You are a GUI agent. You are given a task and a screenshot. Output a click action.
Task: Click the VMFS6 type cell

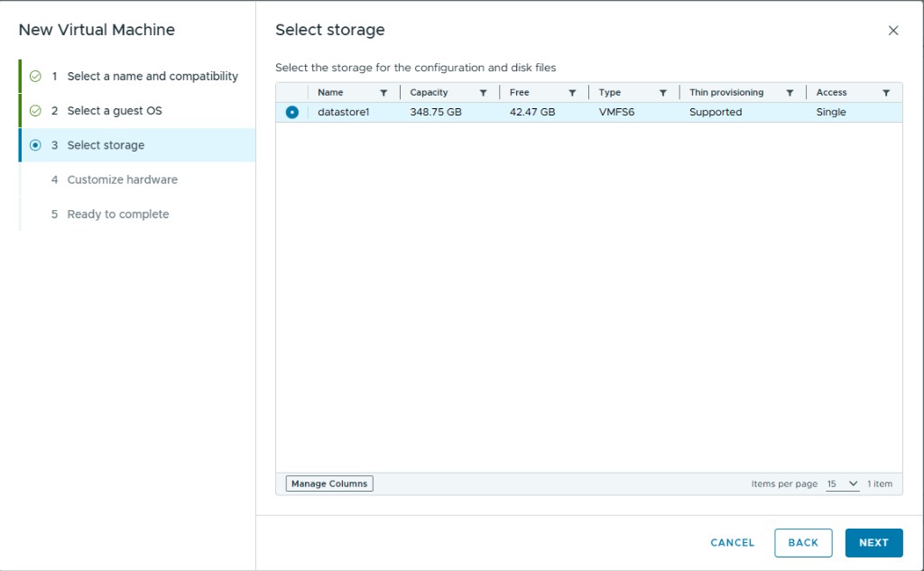616,112
